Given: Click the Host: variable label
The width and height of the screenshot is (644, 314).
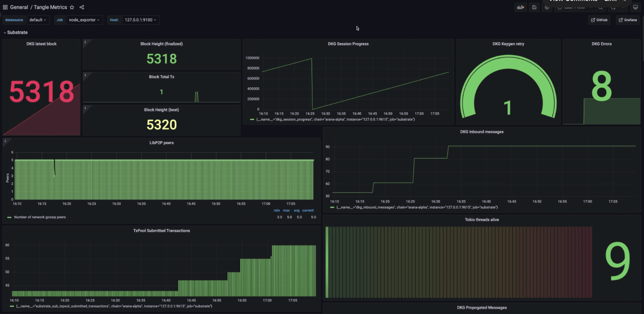Looking at the screenshot, I should click(114, 20).
